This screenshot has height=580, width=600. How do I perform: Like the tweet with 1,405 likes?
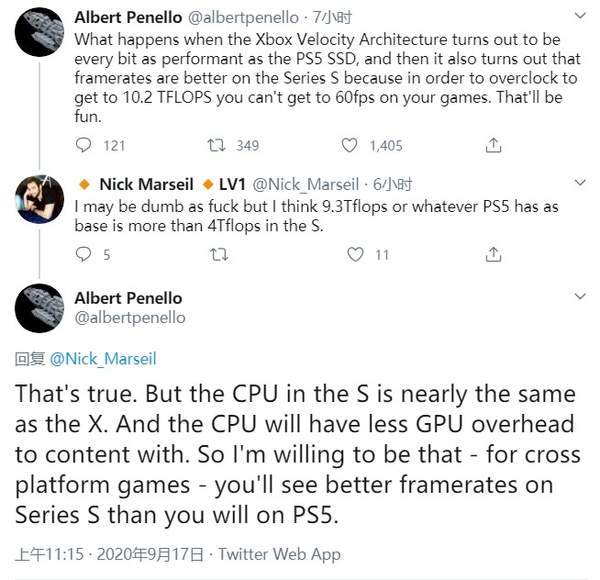tap(351, 146)
